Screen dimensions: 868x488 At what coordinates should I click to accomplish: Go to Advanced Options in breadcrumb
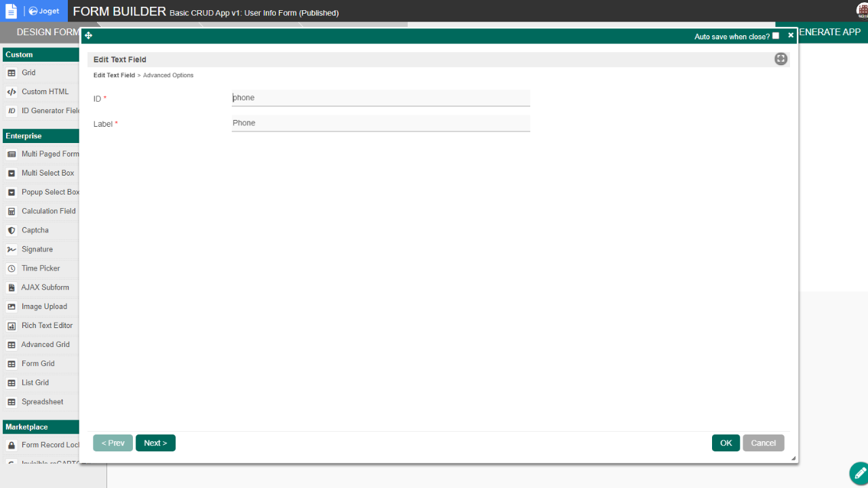(168, 75)
